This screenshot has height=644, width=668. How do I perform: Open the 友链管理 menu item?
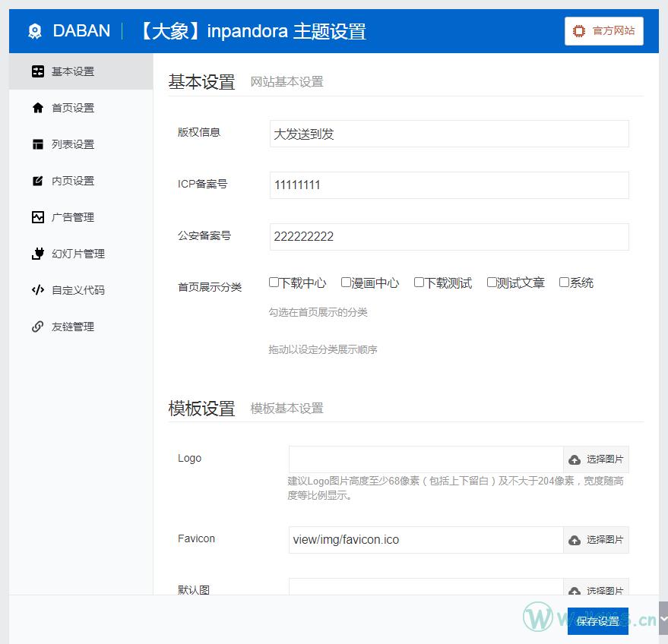(x=81, y=327)
